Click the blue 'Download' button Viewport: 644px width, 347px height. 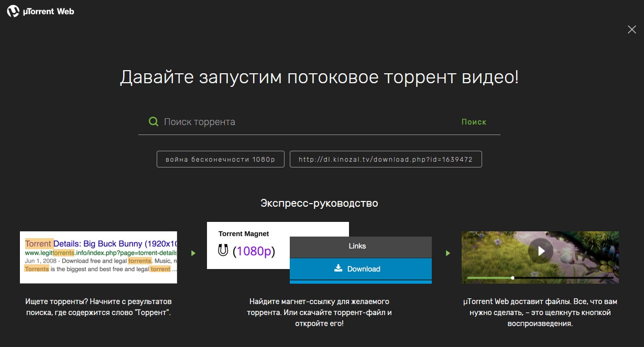click(x=361, y=269)
